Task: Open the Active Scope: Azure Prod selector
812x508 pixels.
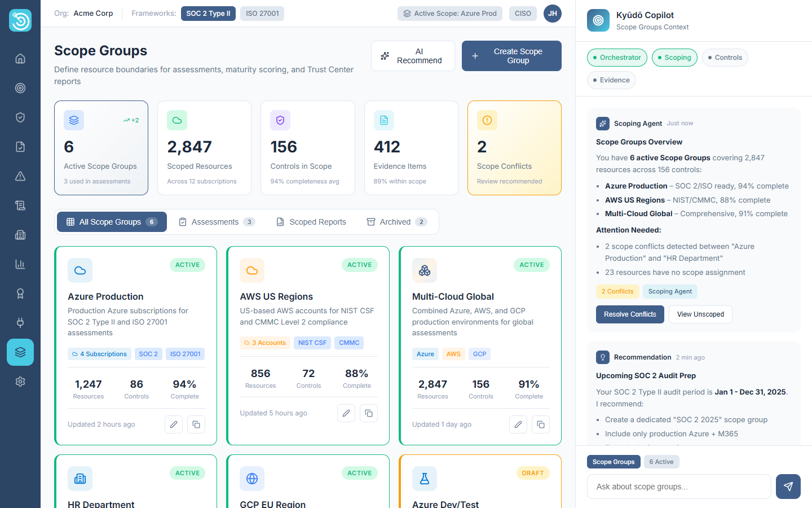Action: (x=450, y=14)
